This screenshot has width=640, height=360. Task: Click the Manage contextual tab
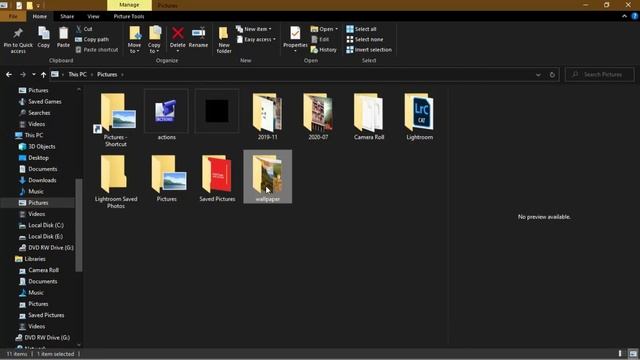click(x=129, y=5)
